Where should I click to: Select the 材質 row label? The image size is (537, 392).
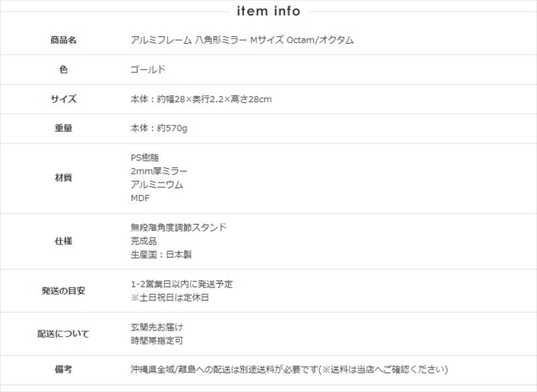click(x=64, y=178)
